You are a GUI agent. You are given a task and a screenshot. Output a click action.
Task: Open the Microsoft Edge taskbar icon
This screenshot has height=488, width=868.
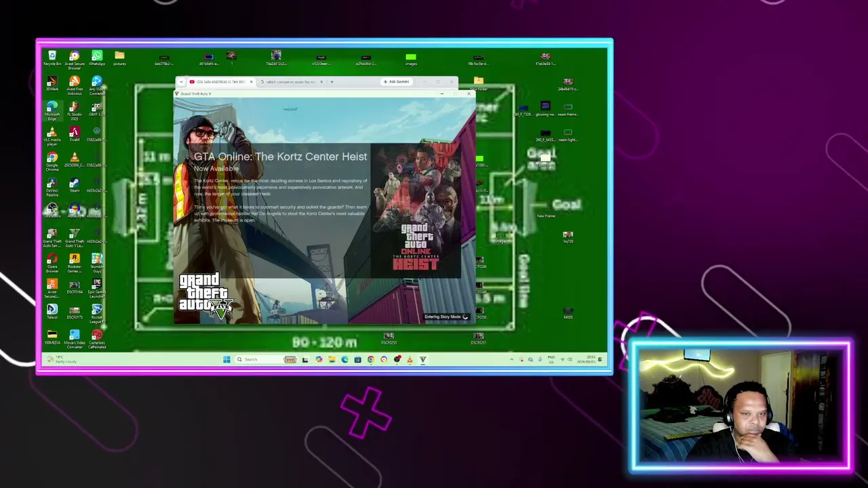[x=344, y=359]
